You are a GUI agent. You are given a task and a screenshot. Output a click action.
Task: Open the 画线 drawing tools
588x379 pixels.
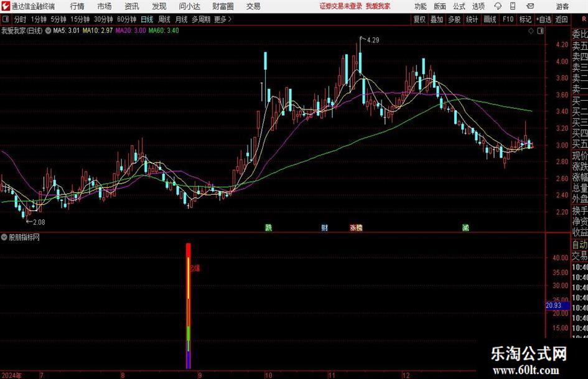(490, 19)
